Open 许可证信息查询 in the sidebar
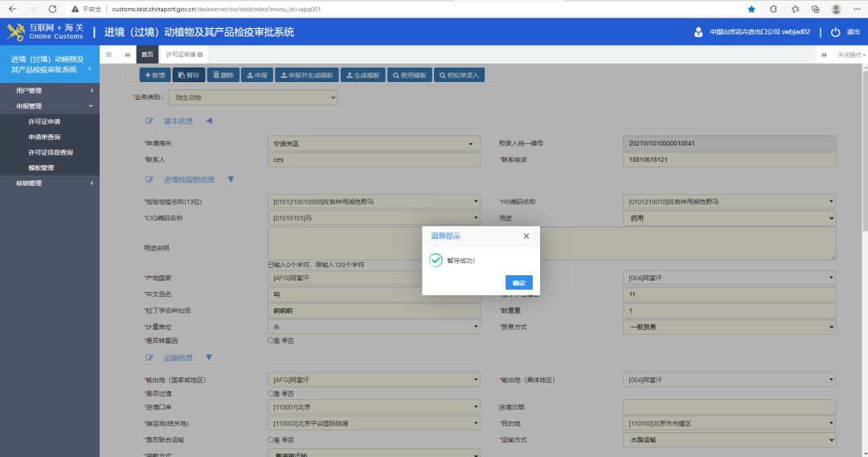This screenshot has width=868, height=457. 51,152
